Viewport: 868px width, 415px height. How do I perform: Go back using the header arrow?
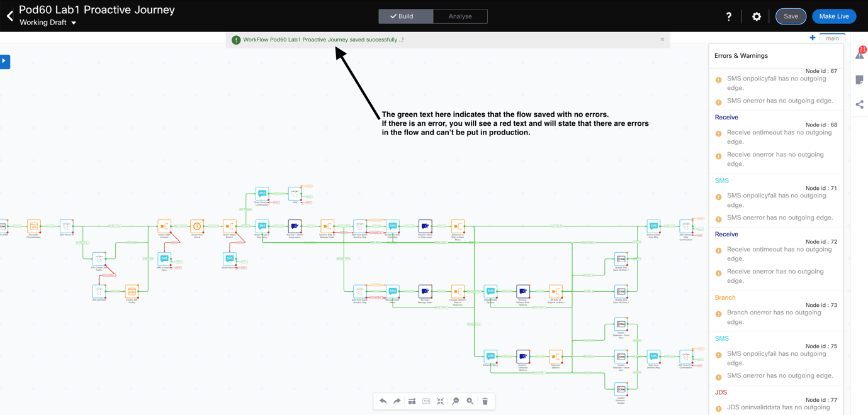(x=10, y=16)
